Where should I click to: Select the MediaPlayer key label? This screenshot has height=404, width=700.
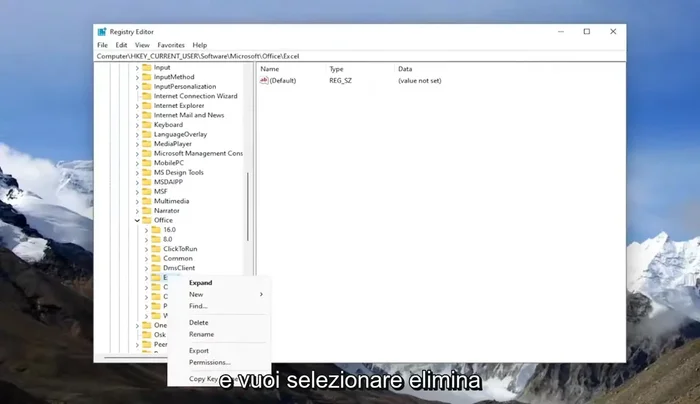click(172, 144)
